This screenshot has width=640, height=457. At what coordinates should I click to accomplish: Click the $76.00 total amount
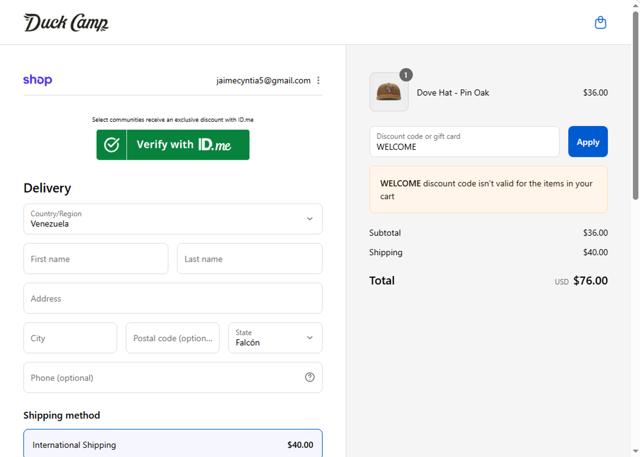point(590,281)
